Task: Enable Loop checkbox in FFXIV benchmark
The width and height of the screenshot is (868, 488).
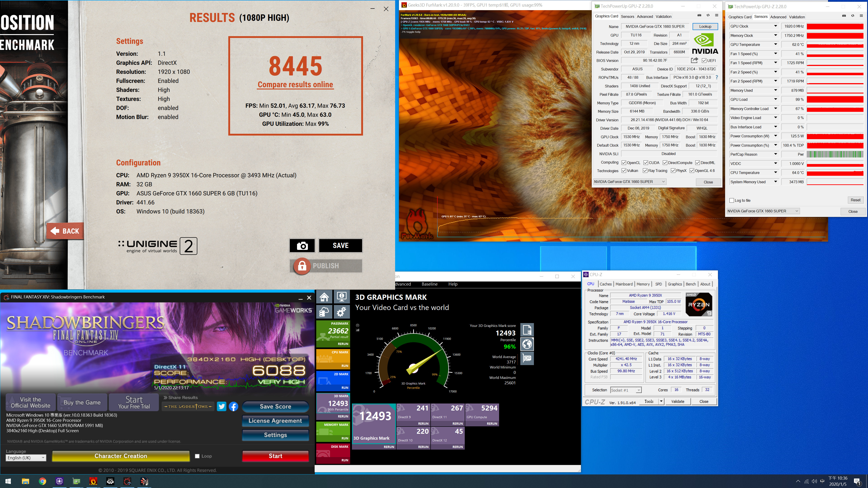Action: pyautogui.click(x=197, y=456)
